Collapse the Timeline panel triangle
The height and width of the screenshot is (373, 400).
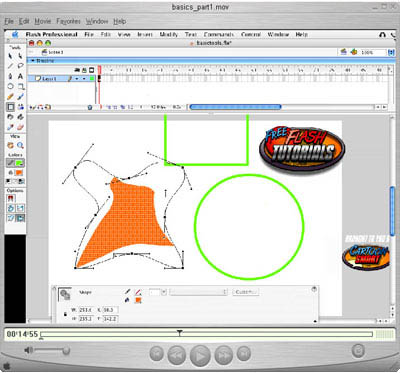(33, 61)
